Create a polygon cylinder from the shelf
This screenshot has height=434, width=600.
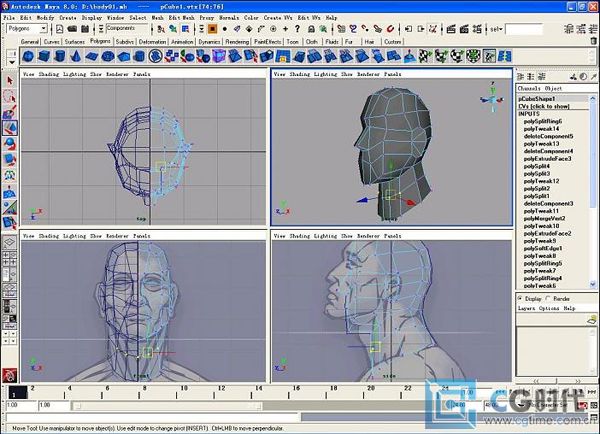[x=60, y=57]
